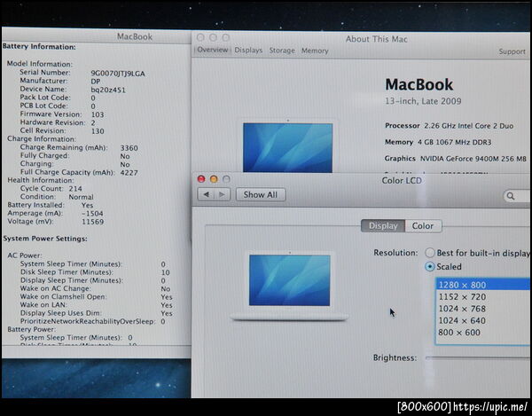Select the 1024 × 768 resolution
532x416 pixels.
483,309
